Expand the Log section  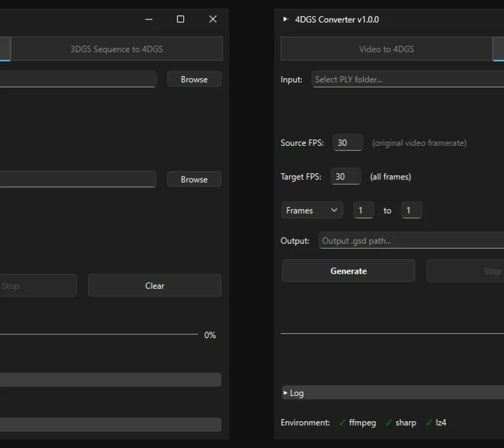click(x=393, y=393)
